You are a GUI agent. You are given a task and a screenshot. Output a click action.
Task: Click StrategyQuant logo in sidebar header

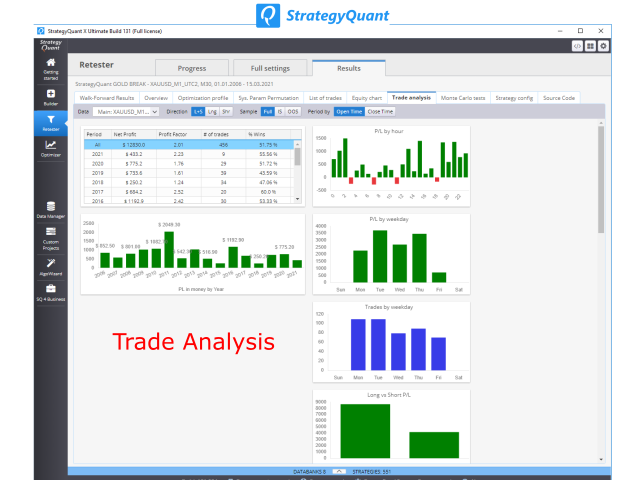point(51,45)
